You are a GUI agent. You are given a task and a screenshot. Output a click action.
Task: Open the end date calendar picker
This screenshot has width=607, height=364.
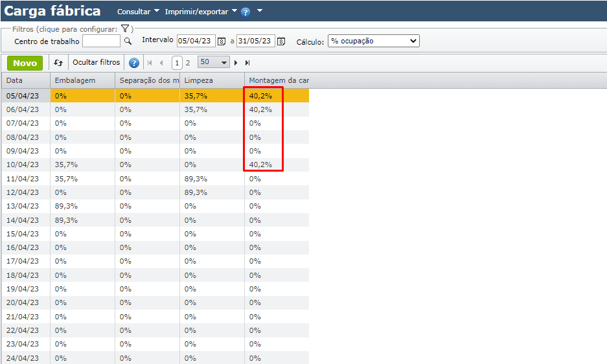[281, 41]
